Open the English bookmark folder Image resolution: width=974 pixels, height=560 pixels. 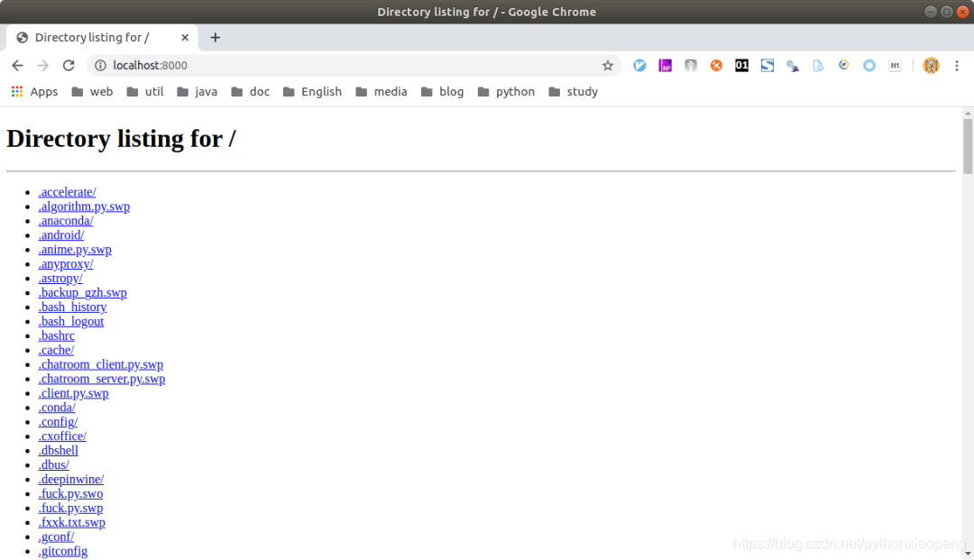click(x=312, y=92)
